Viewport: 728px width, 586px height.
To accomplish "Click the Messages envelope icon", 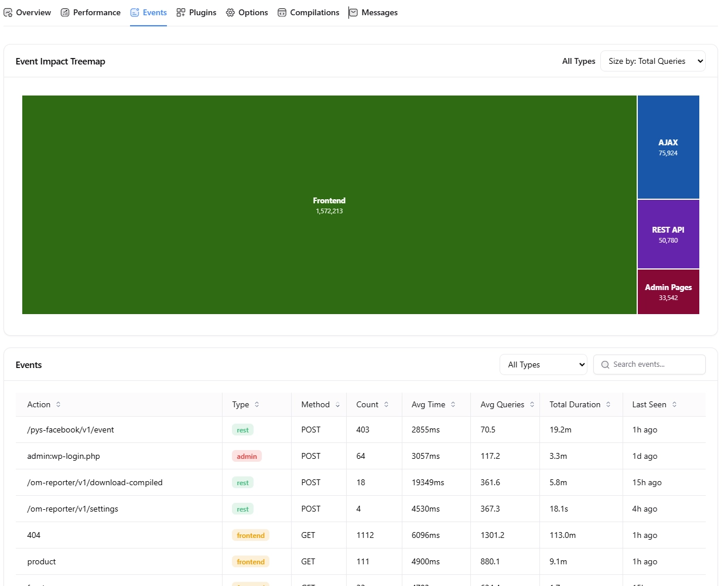I will point(353,12).
